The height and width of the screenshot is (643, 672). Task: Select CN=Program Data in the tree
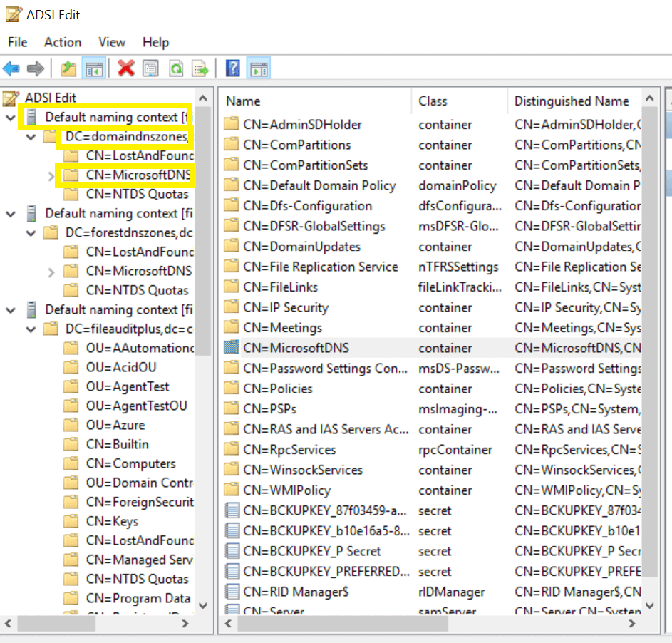click(x=138, y=598)
